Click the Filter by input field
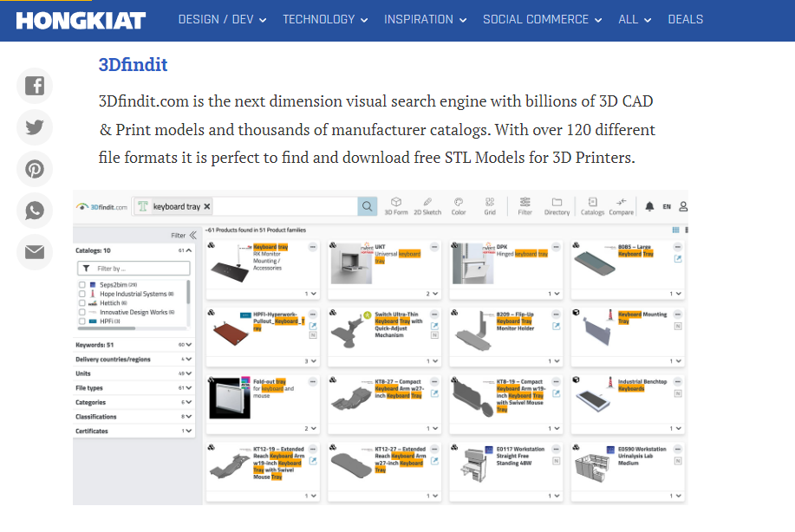Screen dimensions: 795x532 [134, 269]
